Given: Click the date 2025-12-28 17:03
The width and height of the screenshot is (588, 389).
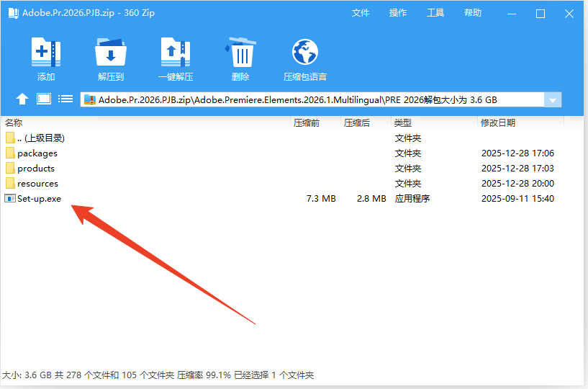Looking at the screenshot, I should (517, 169).
